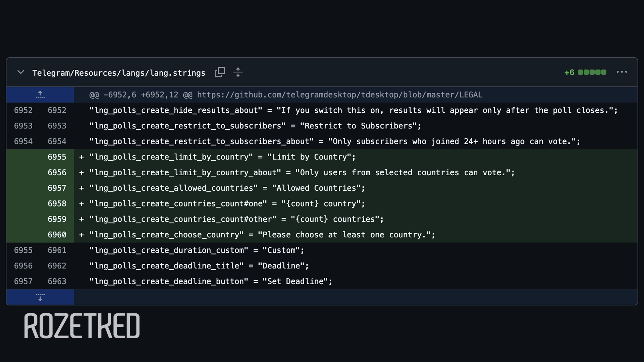Image resolution: width=644 pixels, height=362 pixels.
Task: Expand hidden lines above the diff
Action: [40, 95]
